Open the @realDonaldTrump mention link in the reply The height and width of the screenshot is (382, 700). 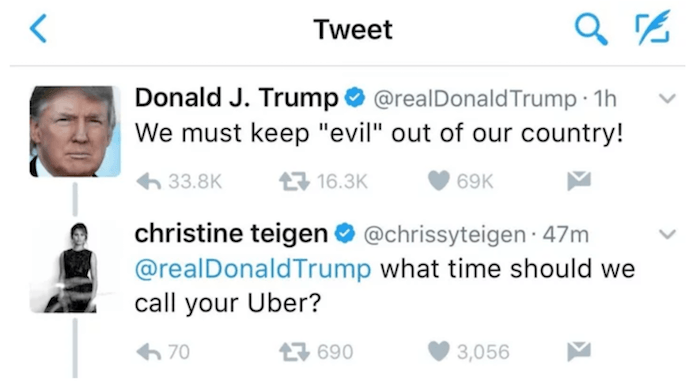253,269
